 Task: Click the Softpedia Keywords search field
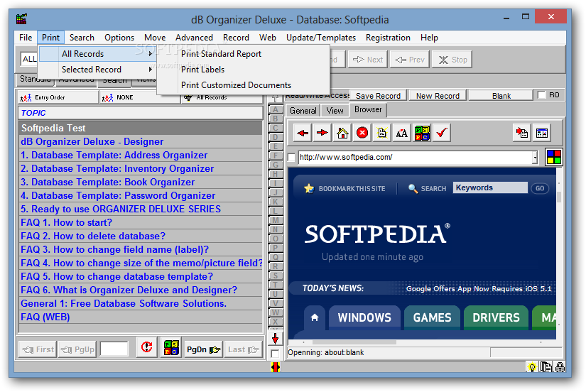490,187
